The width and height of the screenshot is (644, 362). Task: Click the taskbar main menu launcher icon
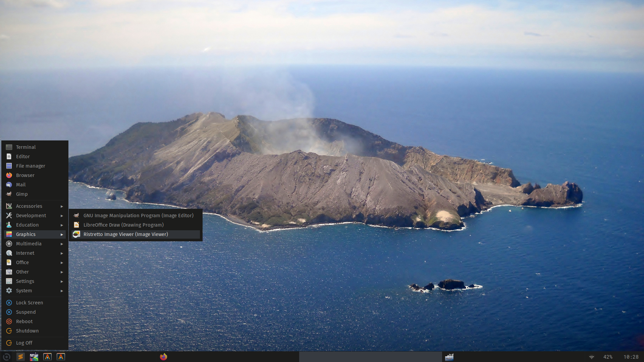(6, 357)
